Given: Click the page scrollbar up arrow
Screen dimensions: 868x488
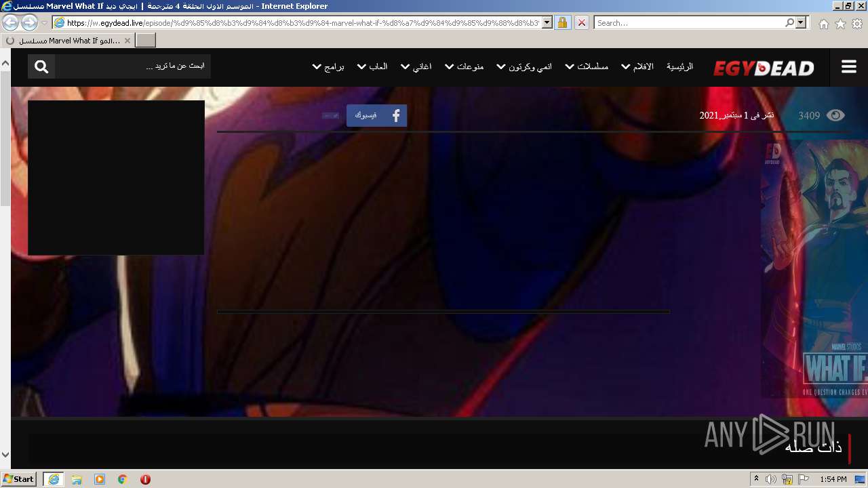Looking at the screenshot, I should click(x=5, y=63).
